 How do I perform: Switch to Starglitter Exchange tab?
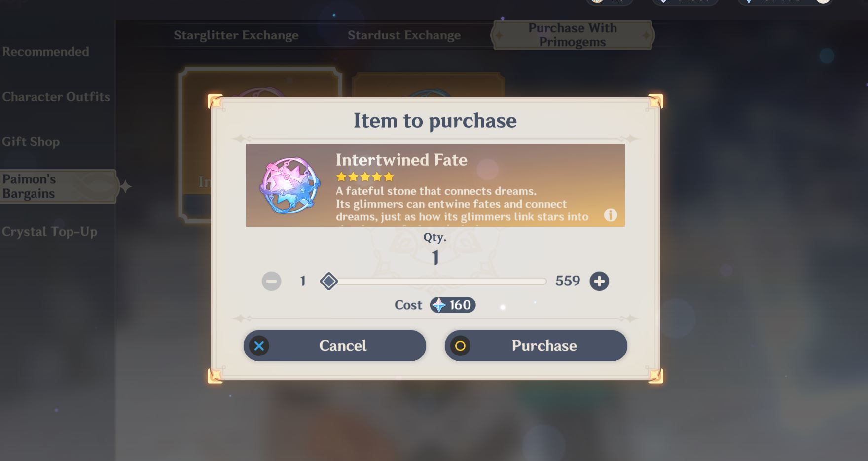coord(236,35)
